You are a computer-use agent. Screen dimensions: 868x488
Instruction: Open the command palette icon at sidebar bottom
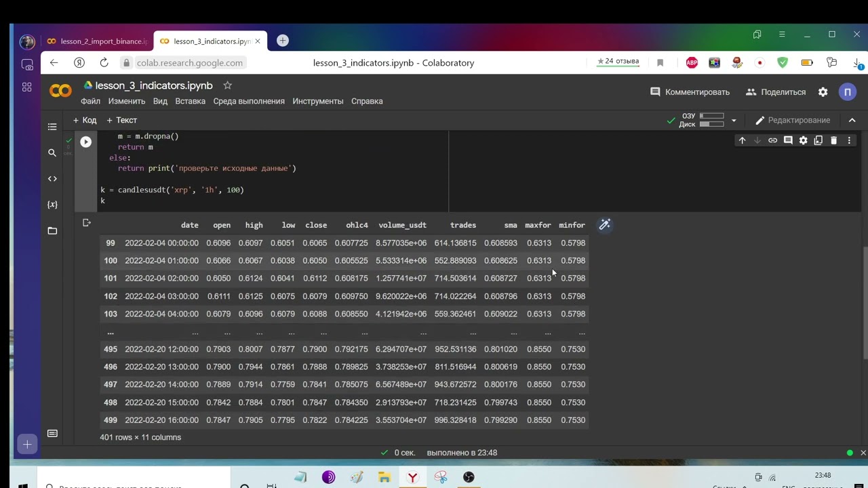point(52,434)
